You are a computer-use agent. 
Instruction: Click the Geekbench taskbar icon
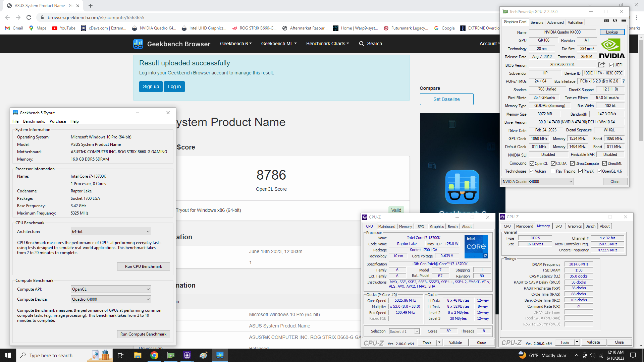[x=220, y=355]
